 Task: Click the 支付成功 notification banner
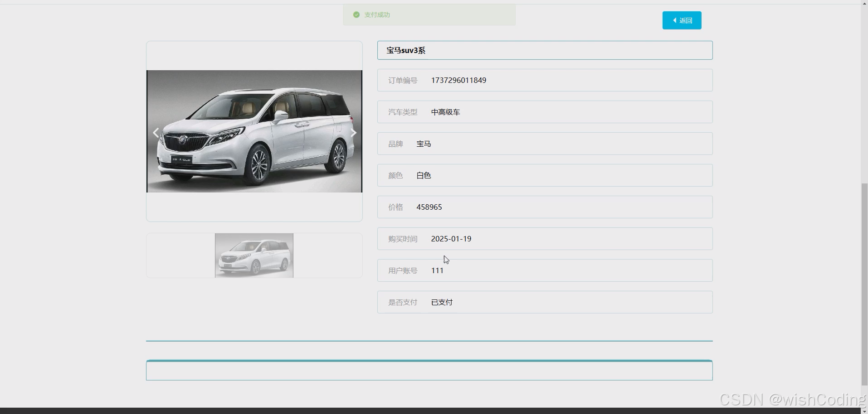tap(429, 14)
